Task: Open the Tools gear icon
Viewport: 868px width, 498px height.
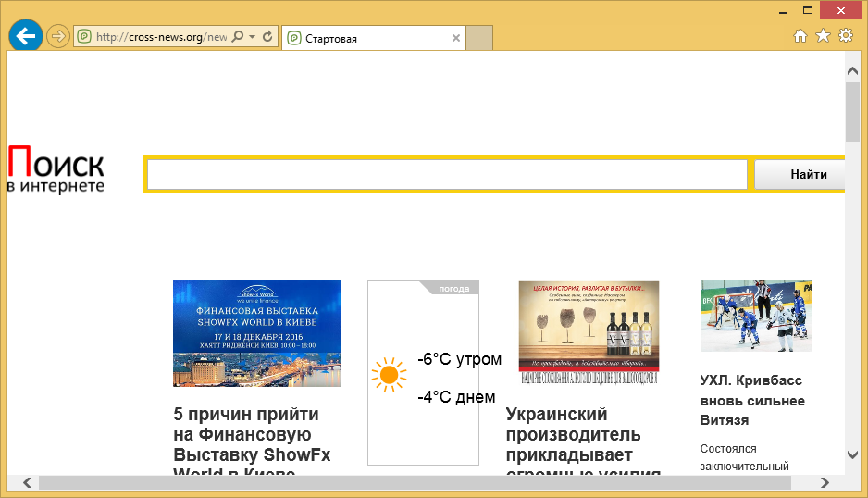Action: click(845, 36)
